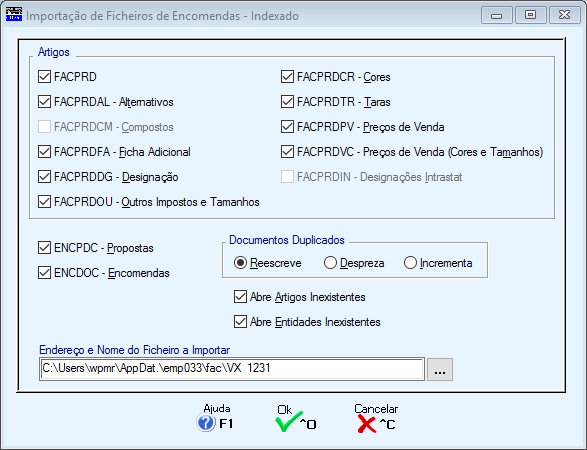Click the blue Ajuda help icon
Image resolution: width=587 pixels, height=450 pixels.
tap(206, 423)
